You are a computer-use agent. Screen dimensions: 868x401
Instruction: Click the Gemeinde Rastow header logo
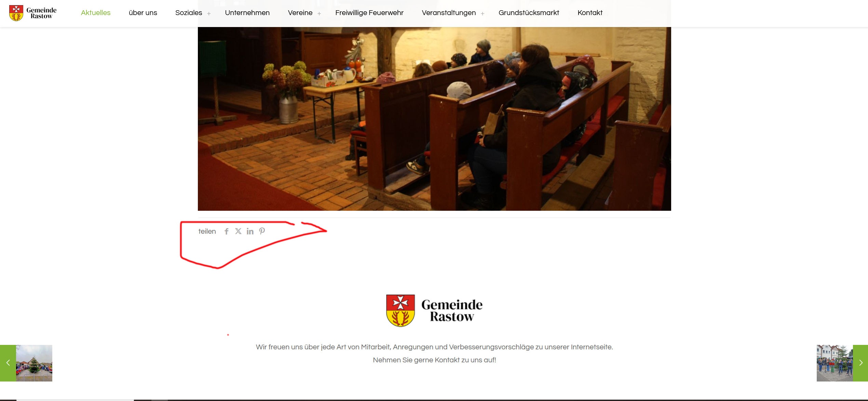coord(33,13)
